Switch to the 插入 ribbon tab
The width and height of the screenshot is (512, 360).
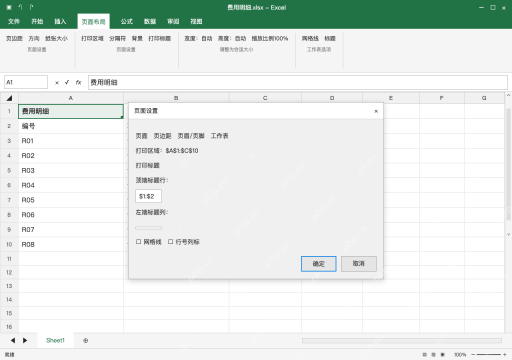coord(60,22)
